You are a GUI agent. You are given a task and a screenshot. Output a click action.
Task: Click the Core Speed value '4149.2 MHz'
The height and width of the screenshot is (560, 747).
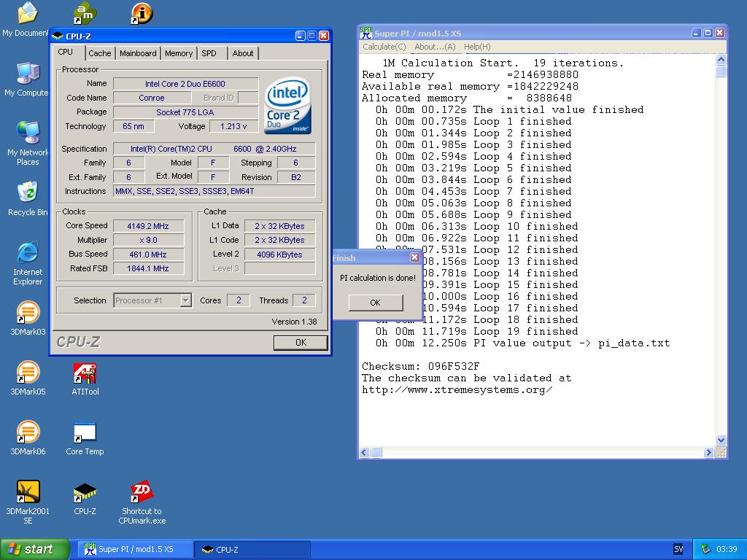pyautogui.click(x=148, y=226)
